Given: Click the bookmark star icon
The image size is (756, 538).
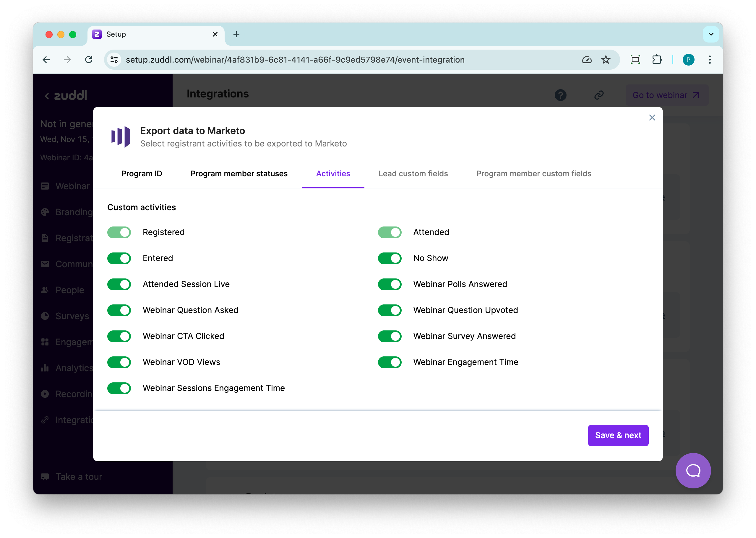Looking at the screenshot, I should coord(606,60).
